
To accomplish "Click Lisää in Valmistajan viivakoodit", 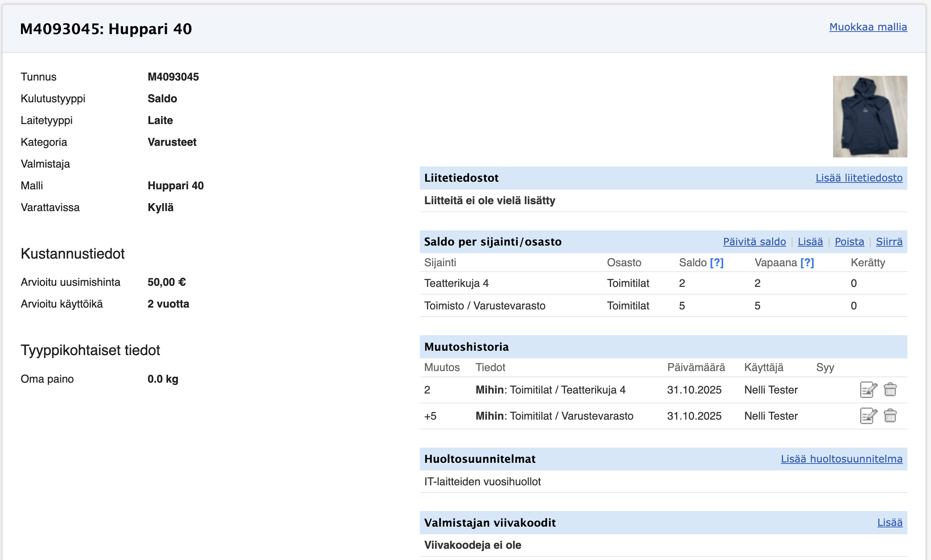I will 890,523.
